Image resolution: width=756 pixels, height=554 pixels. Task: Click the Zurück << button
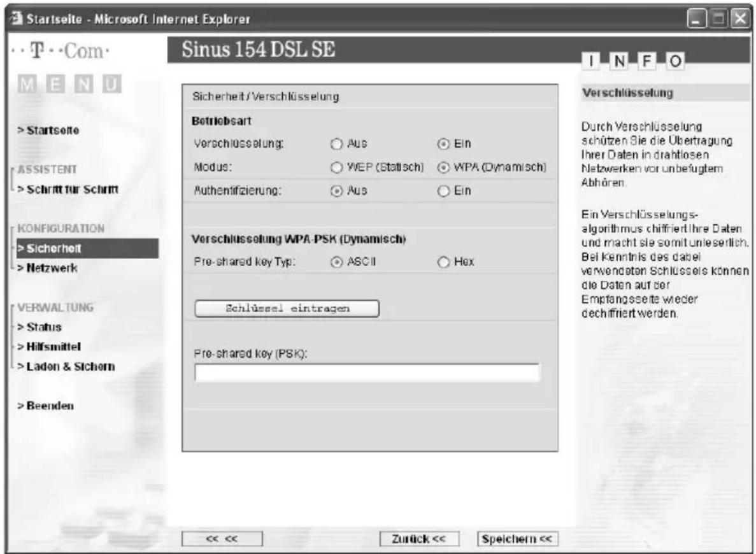coord(419,539)
